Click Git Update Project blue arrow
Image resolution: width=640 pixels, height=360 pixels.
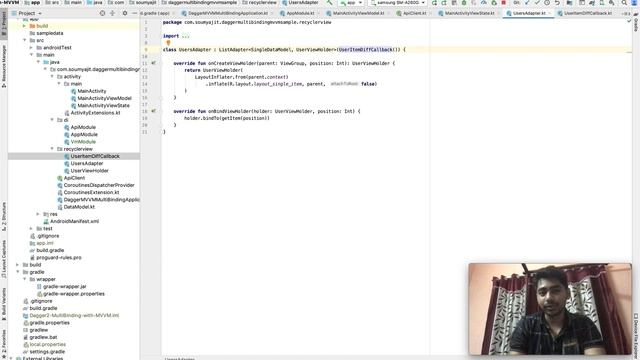point(527,3)
